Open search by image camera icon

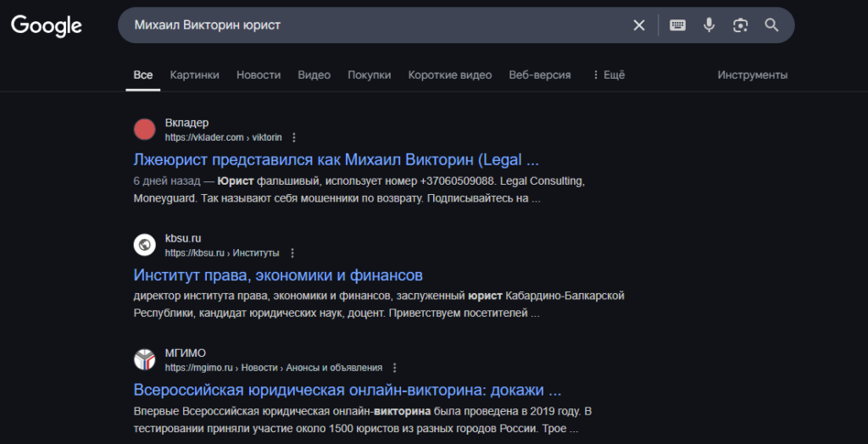740,25
